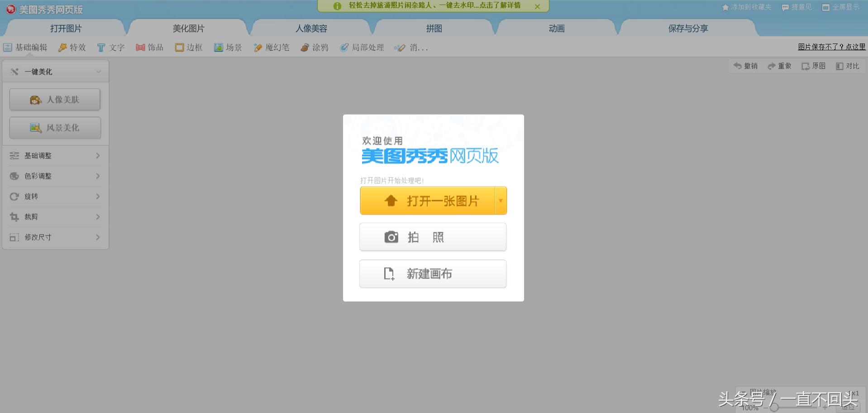Collapse the 一键美化 panel
Viewport: 868px width, 413px height.
[98, 72]
